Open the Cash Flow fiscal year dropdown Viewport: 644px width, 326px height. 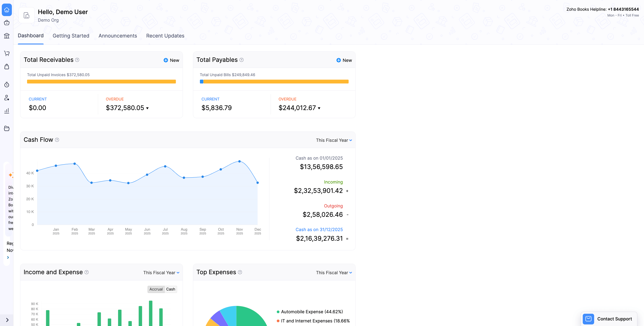pos(334,140)
